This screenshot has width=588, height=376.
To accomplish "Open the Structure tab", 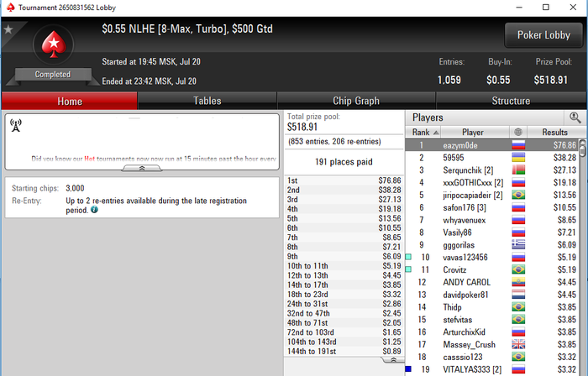I will 511,101.
